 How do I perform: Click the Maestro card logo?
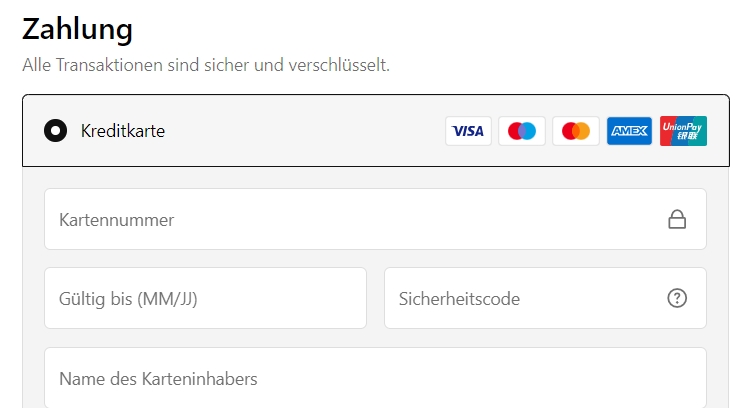(x=522, y=131)
